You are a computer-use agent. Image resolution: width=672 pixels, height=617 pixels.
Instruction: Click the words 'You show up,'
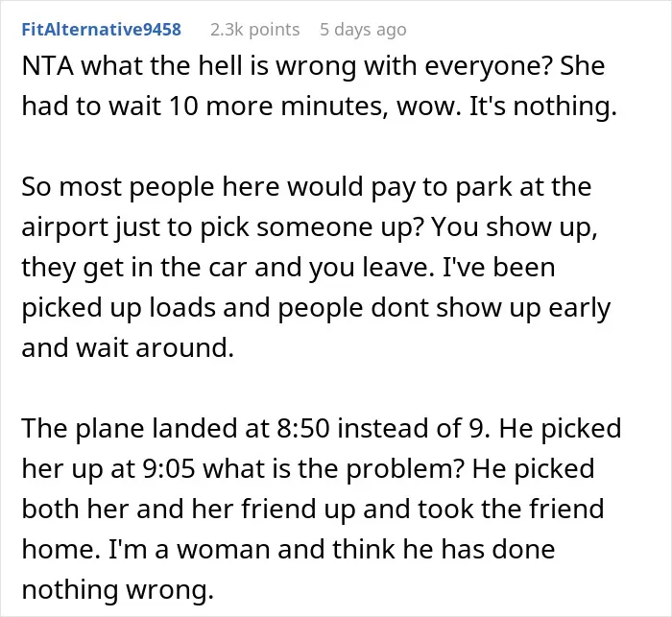coord(514,227)
